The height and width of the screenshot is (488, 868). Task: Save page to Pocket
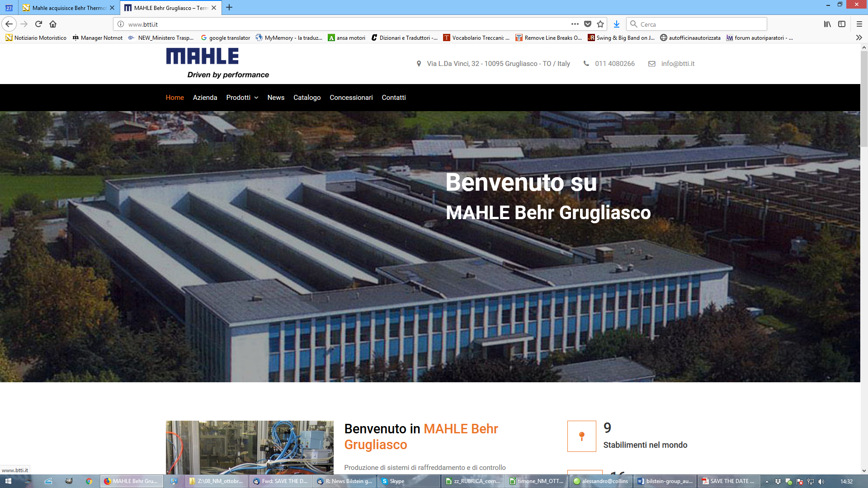tap(588, 24)
